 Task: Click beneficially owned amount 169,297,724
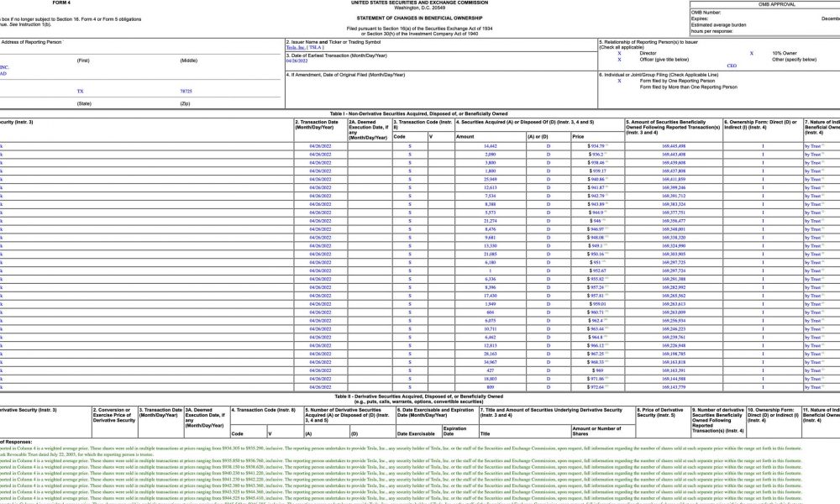point(674,271)
